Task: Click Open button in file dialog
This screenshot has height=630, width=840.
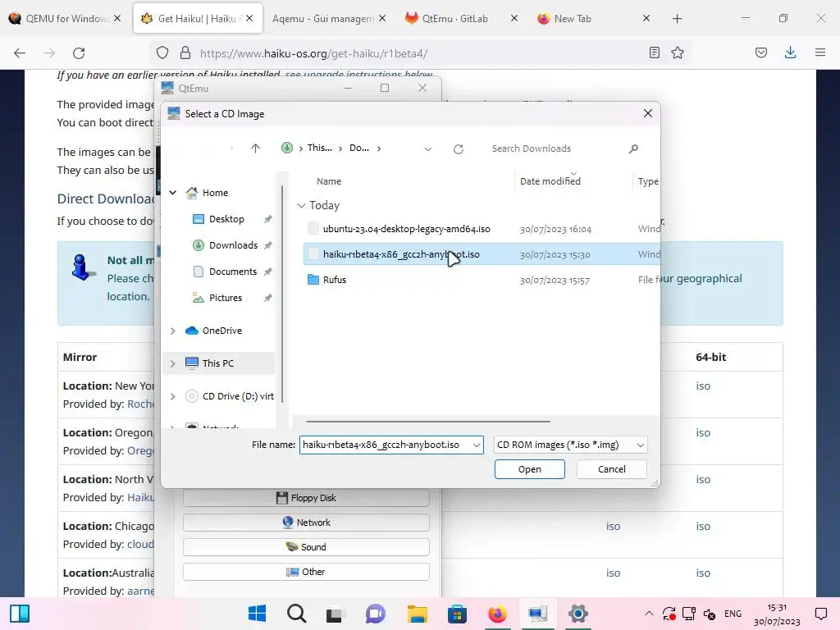Action: [x=530, y=469]
